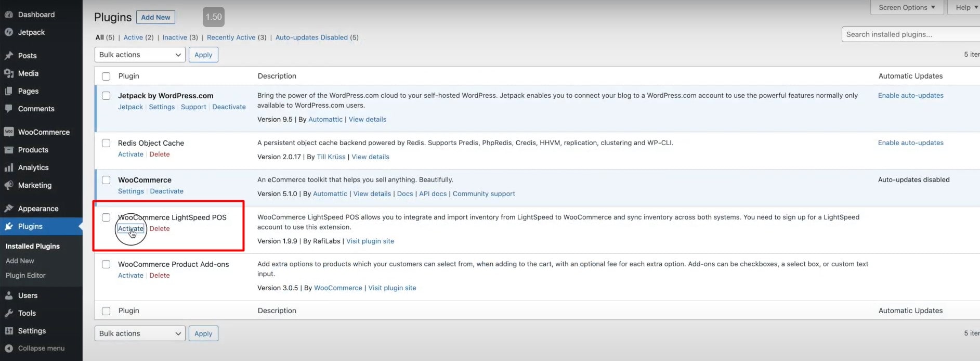The width and height of the screenshot is (980, 361).
Task: Check the select-all box in table footer
Action: point(106,311)
